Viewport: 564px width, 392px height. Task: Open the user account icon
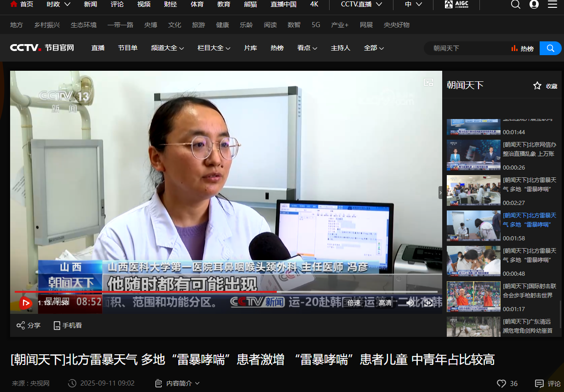(x=534, y=5)
